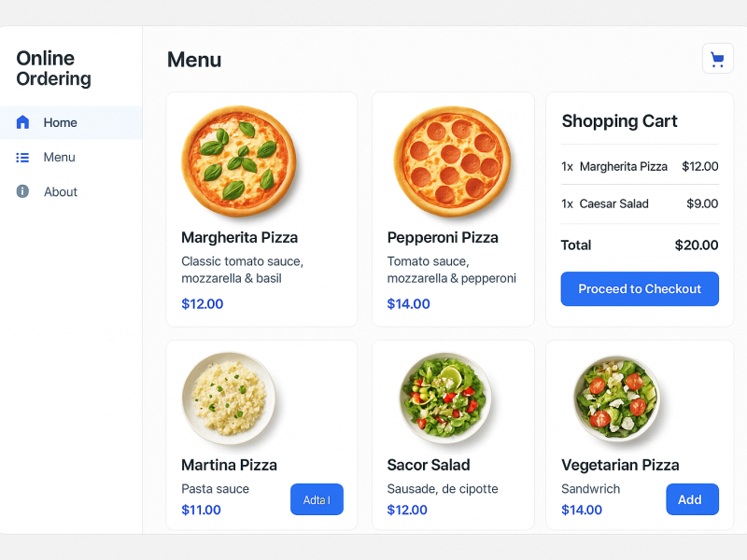Open the Margherita Pizza title
Viewport: 747px width, 560px height.
click(x=239, y=237)
